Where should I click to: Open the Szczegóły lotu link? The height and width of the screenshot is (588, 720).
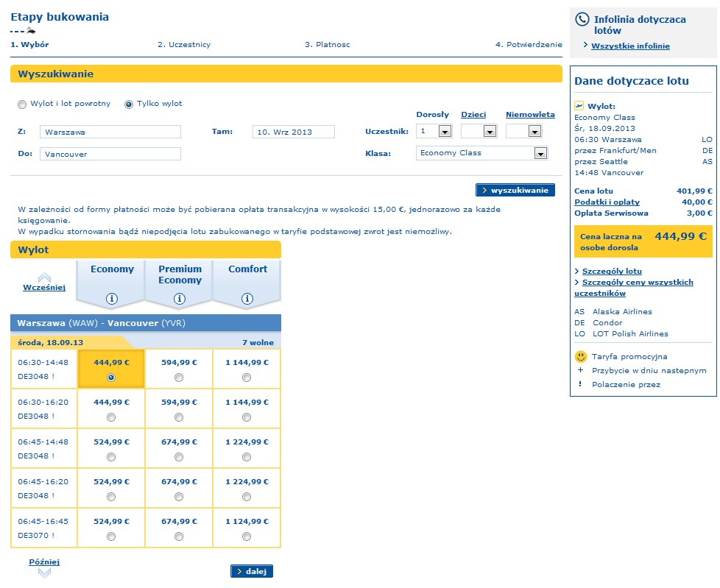tap(612, 272)
